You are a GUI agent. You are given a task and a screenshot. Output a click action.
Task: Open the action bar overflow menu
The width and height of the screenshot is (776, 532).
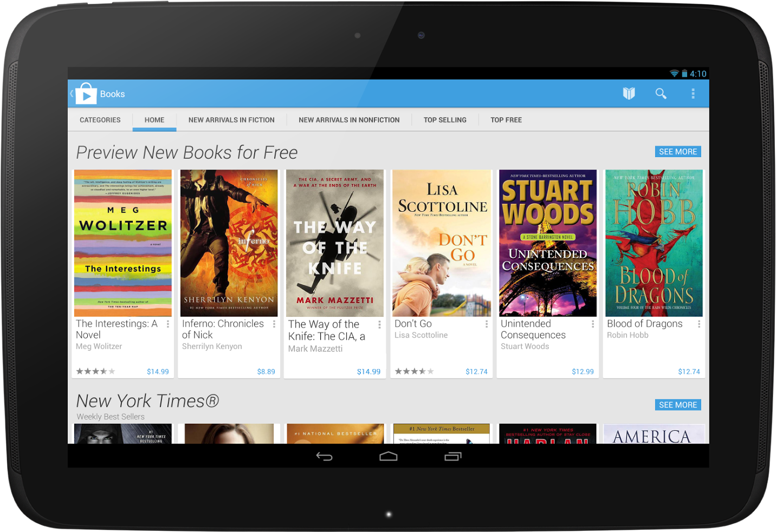point(693,94)
